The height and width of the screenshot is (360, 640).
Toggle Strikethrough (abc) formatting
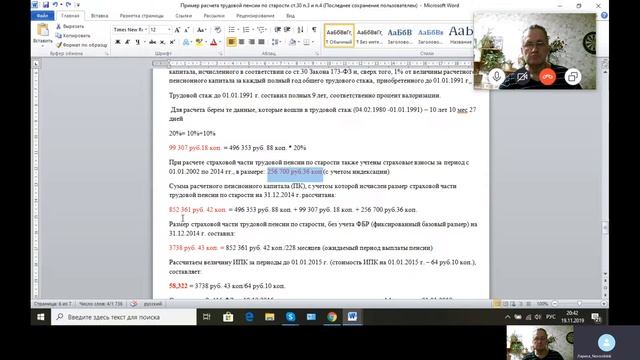click(x=152, y=42)
